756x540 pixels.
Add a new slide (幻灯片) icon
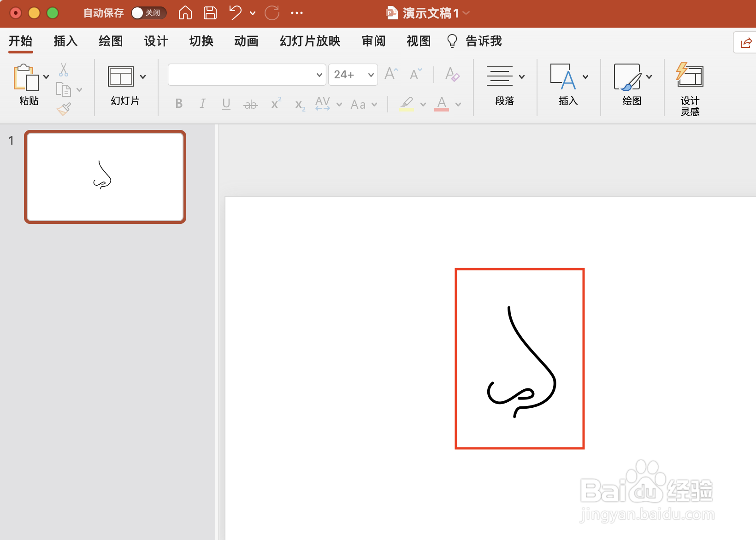pos(120,76)
